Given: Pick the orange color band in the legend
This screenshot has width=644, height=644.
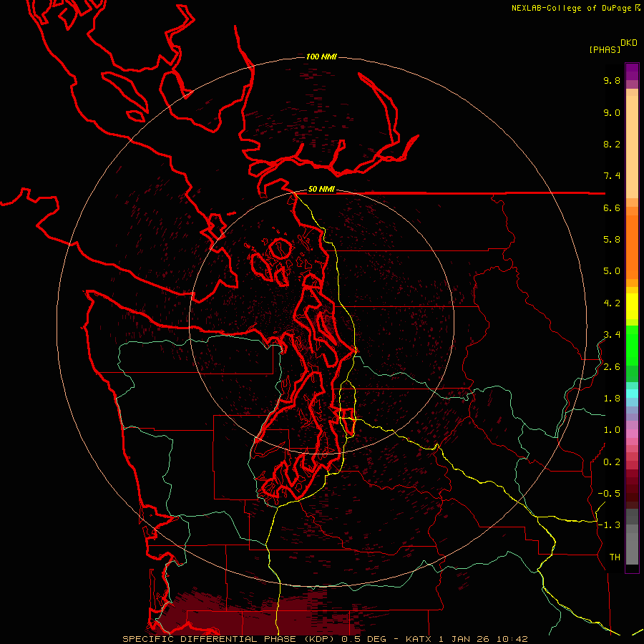Looking at the screenshot, I should coord(632,247).
